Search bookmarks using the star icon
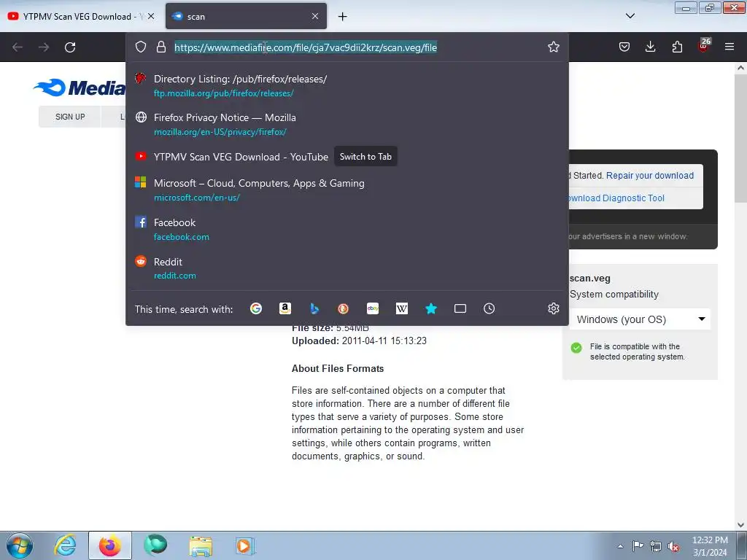 tap(431, 308)
